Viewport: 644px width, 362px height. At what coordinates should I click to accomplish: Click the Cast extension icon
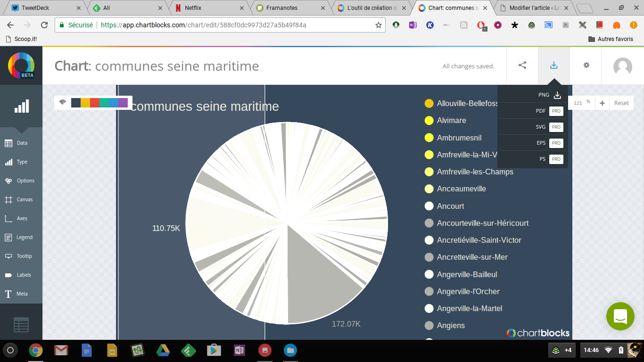pyautogui.click(x=548, y=25)
